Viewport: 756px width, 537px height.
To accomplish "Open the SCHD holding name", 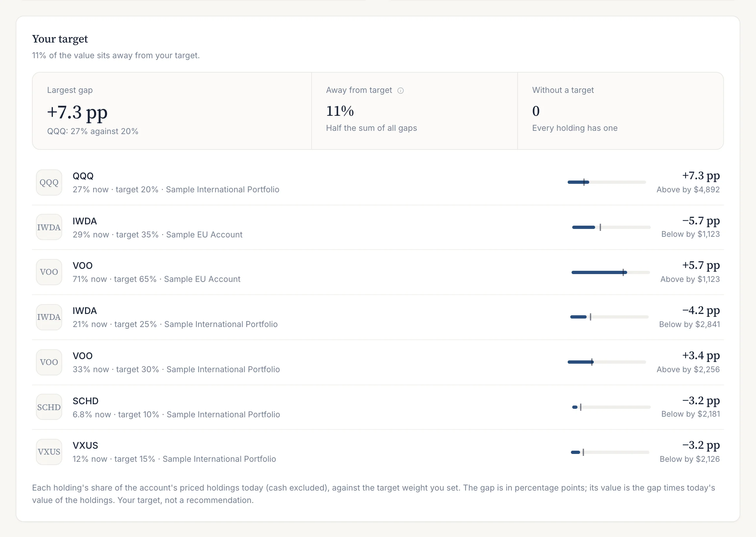I will point(86,401).
